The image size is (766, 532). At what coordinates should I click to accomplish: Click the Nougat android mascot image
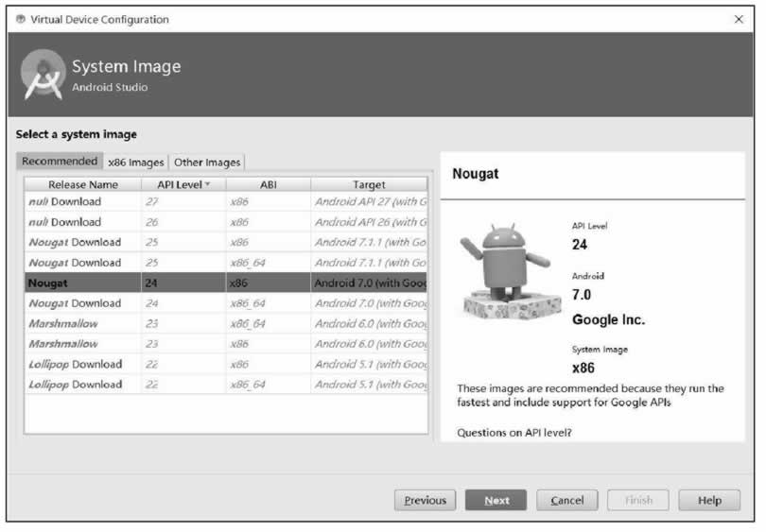click(508, 275)
